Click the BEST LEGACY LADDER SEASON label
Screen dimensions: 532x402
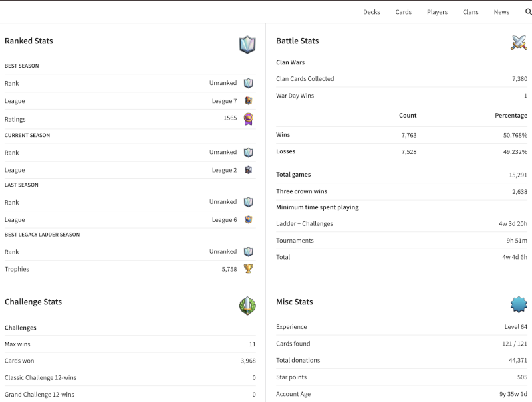tap(43, 234)
